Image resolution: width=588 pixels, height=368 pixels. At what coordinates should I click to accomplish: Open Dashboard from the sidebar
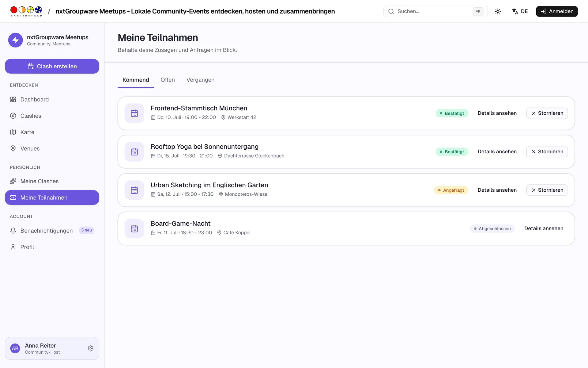pyautogui.click(x=52, y=99)
